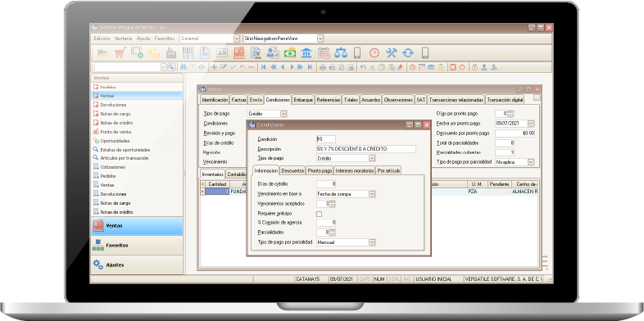Open the Edición menu
644x321 pixels.
[102, 38]
